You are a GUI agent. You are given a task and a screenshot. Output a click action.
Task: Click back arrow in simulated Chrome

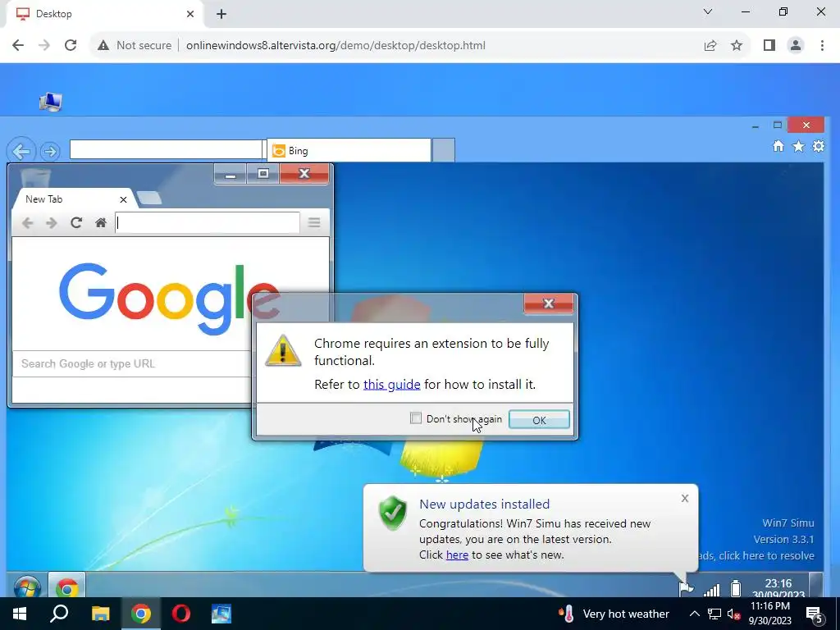27,223
